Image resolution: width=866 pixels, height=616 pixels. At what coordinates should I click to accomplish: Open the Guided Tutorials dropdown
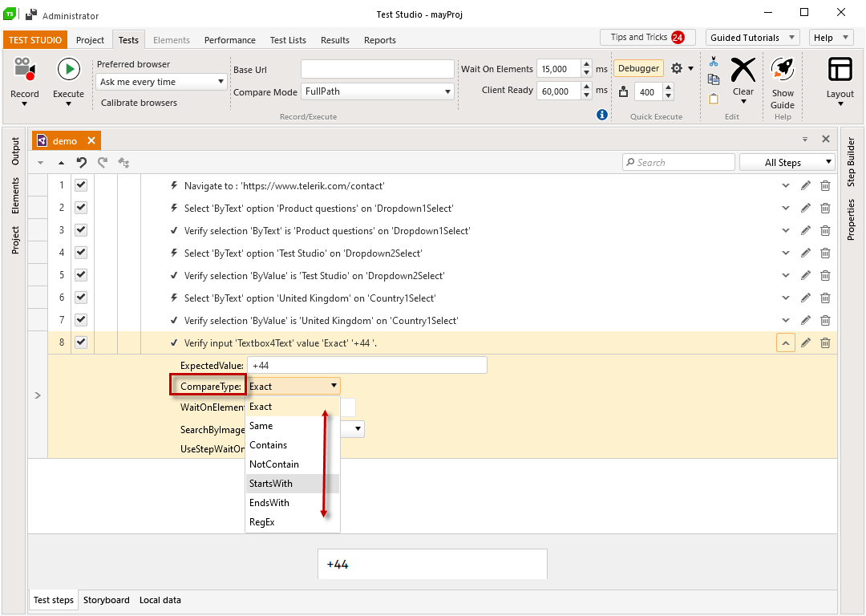coord(752,38)
